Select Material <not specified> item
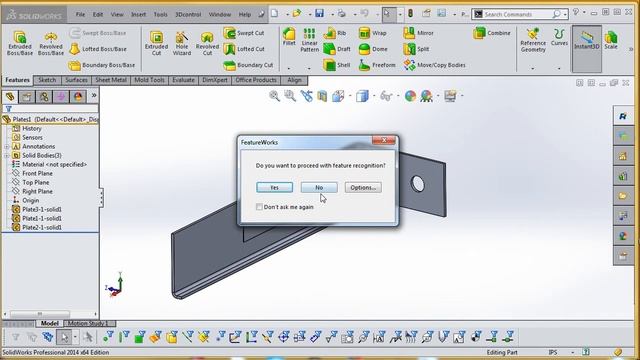640x360 pixels. click(x=49, y=164)
